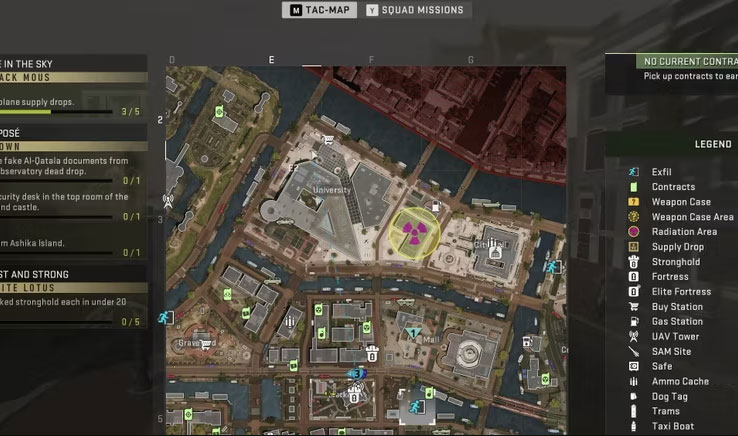Viewport: 738px width, 436px height.
Task: Select the ammo cache icon east of Graveyard
Action: (x=289, y=322)
